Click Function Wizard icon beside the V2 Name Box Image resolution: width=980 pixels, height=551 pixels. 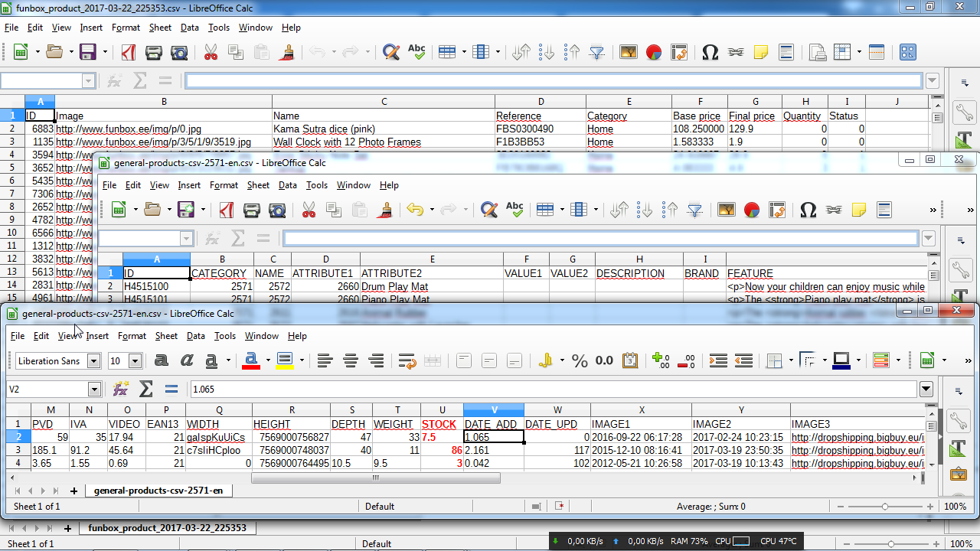coord(120,389)
